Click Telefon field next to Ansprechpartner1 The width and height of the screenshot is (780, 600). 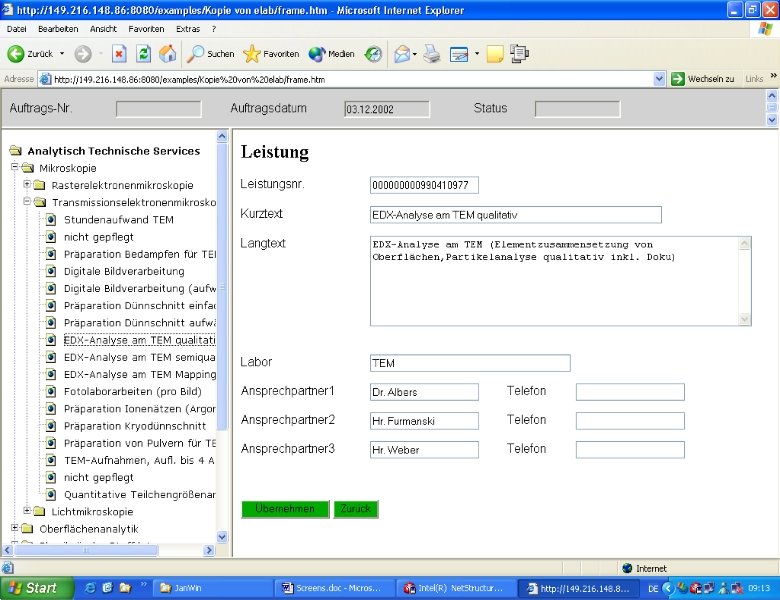[x=630, y=392]
